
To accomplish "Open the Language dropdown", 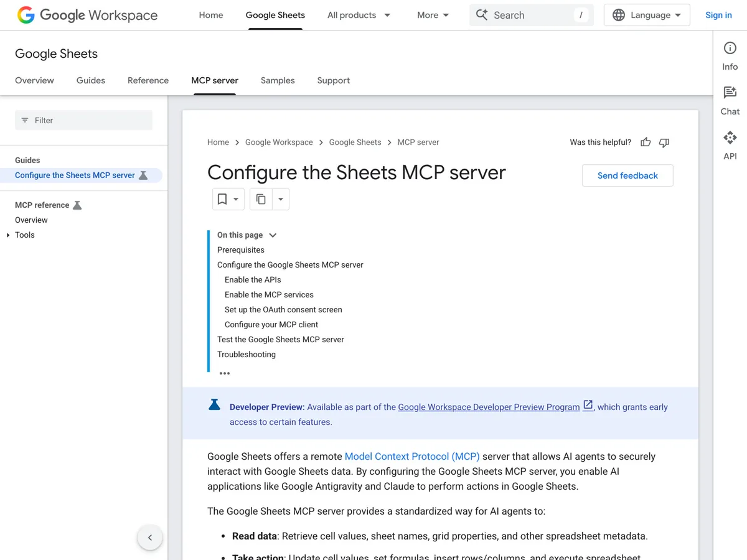I will pos(647,15).
